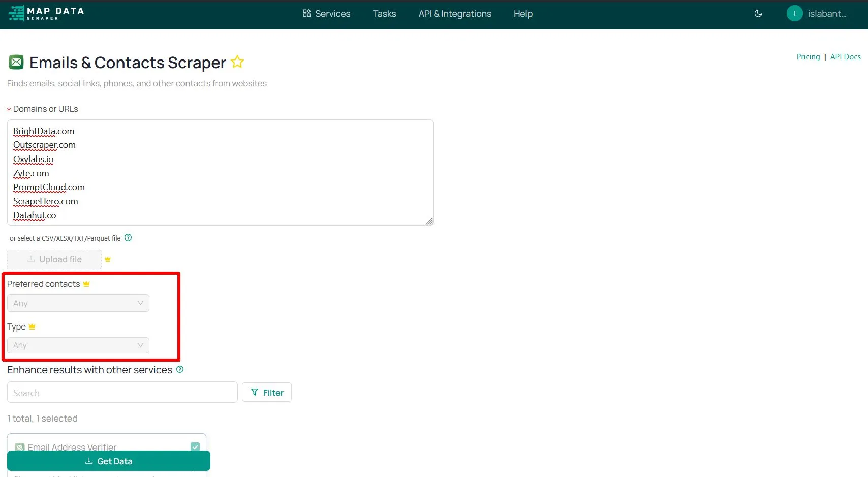Click the textarea resize handle corner
The width and height of the screenshot is (868, 477).
pos(429,221)
